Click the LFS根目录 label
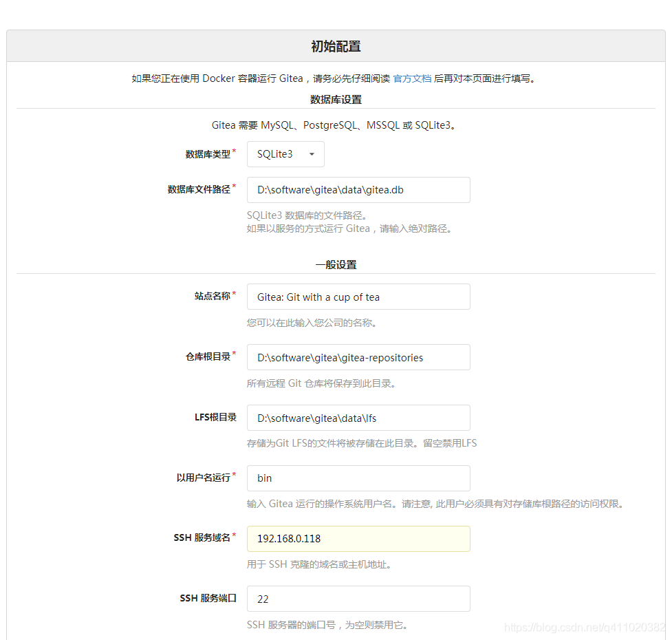The height and width of the screenshot is (640, 672). tap(215, 418)
